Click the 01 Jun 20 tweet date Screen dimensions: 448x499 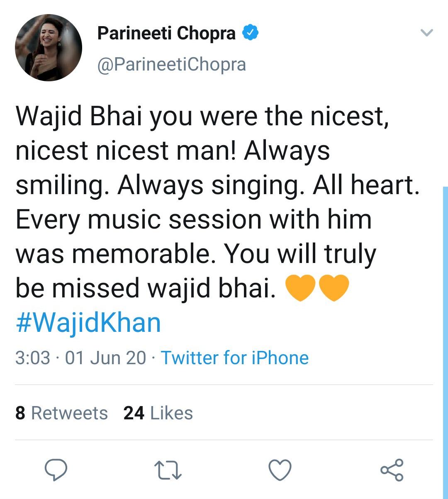click(x=105, y=358)
